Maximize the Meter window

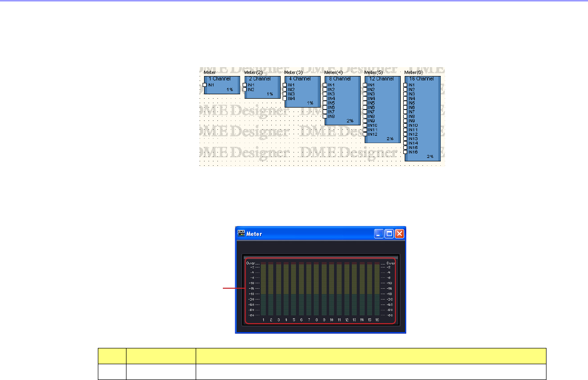pos(389,233)
